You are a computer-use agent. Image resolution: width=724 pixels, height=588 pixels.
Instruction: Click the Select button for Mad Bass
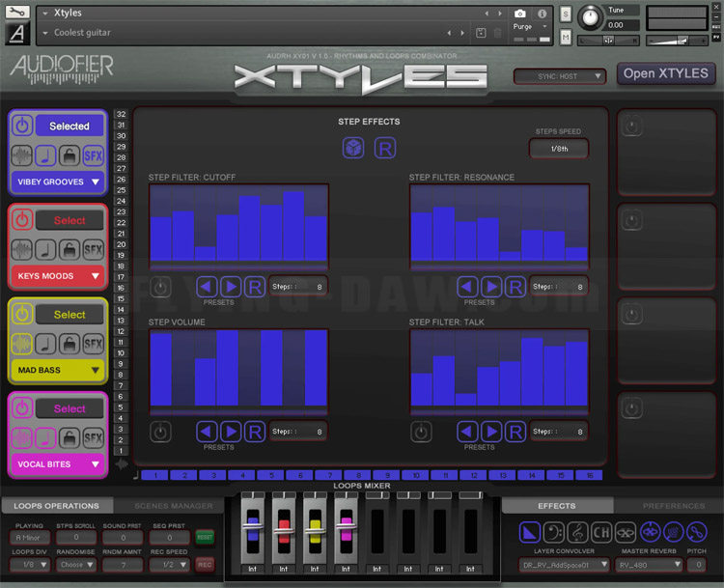[70, 315]
